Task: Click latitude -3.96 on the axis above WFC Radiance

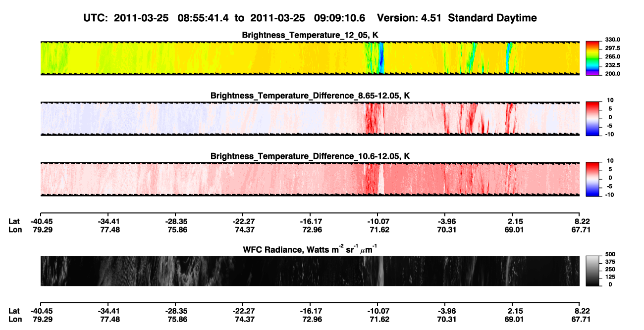Action: point(447,221)
